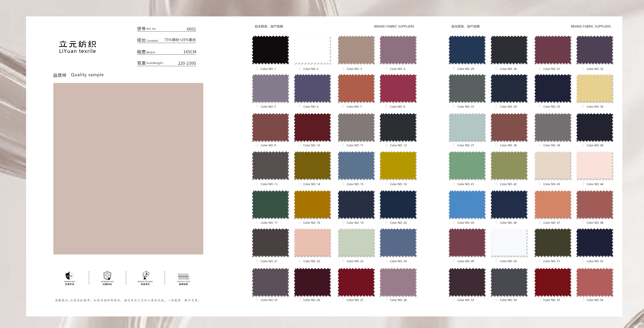Click the arrow icon beside Color NO. 56
The image size is (644, 328).
coord(583,300)
